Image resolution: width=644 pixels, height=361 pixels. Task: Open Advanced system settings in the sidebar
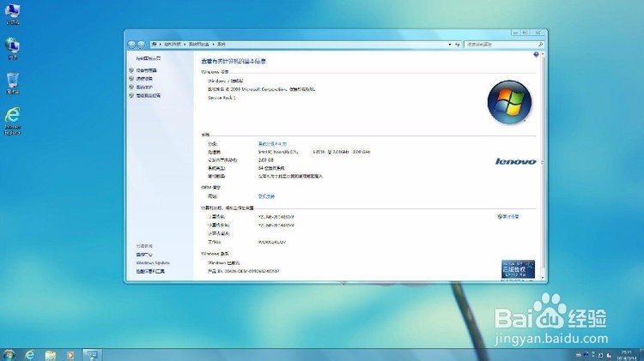tap(149, 95)
